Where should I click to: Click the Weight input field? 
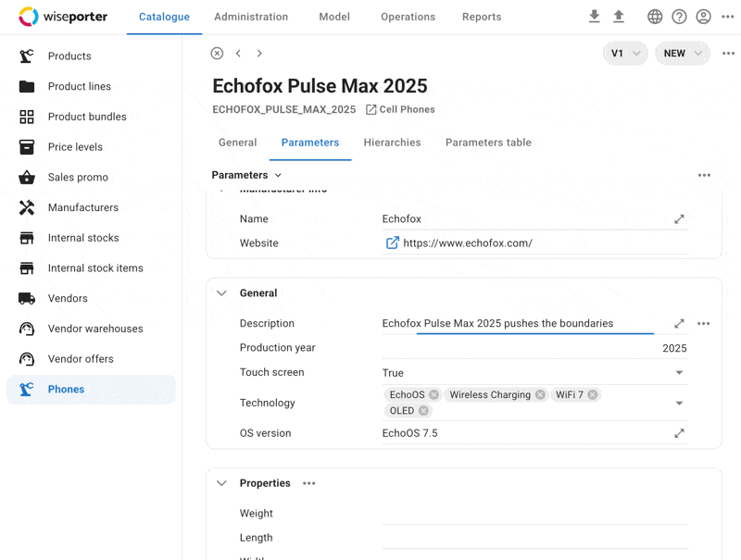tap(535, 514)
